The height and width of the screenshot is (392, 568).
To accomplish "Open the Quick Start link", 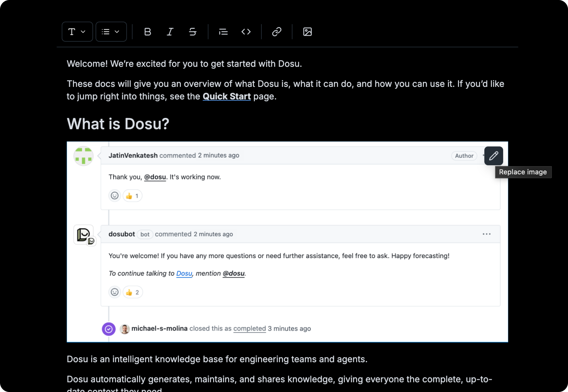I will click(226, 96).
